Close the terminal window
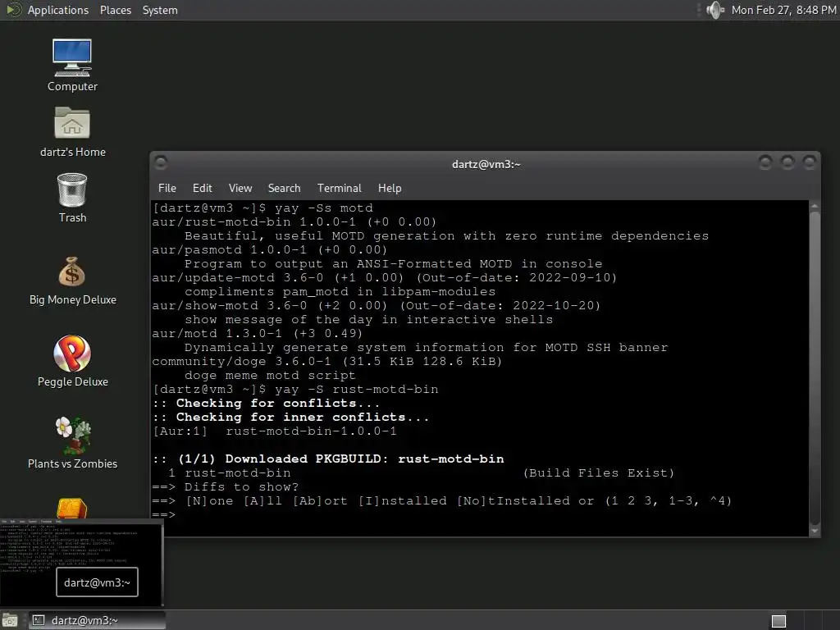The height and width of the screenshot is (630, 840). pyautogui.click(x=809, y=162)
